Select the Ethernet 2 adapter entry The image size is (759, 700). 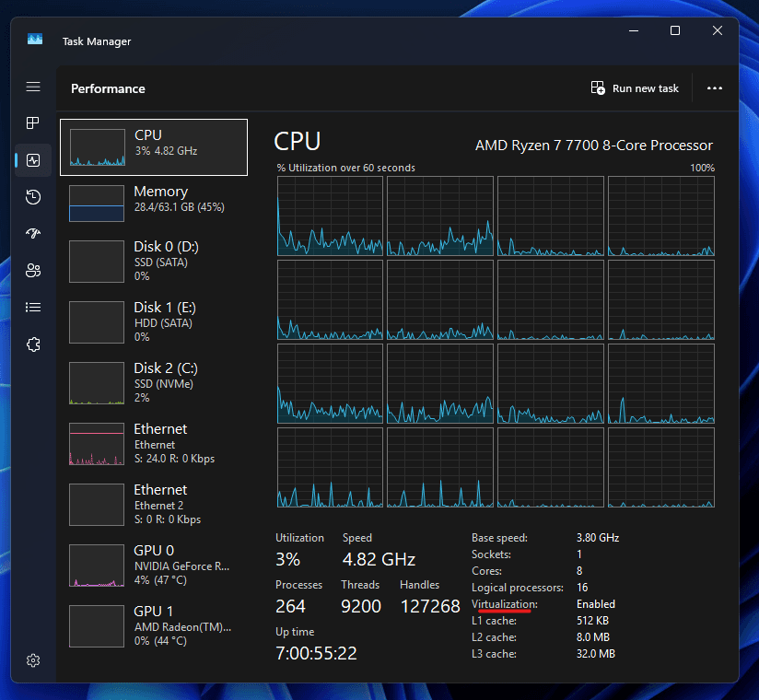(x=154, y=505)
